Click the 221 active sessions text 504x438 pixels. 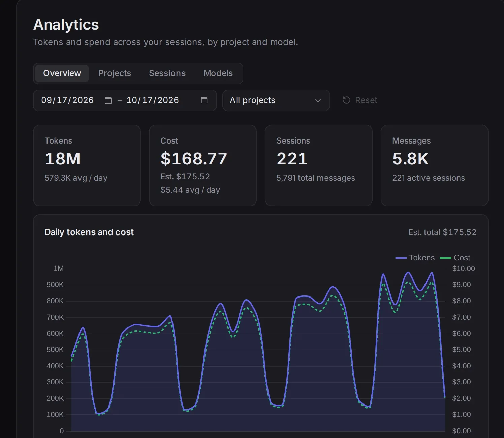tap(429, 178)
